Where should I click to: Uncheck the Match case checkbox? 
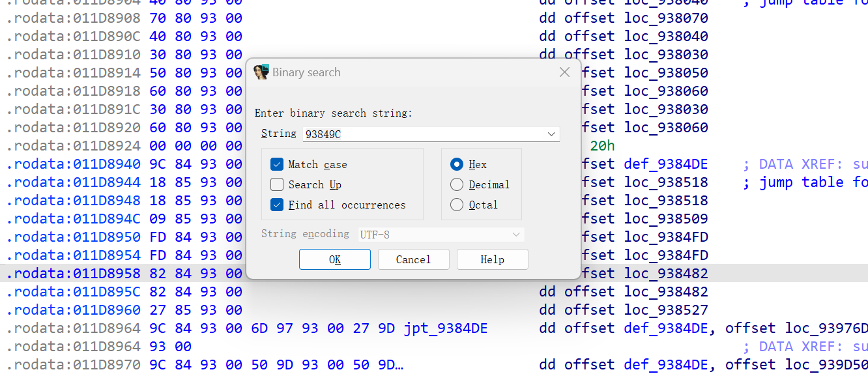point(277,165)
